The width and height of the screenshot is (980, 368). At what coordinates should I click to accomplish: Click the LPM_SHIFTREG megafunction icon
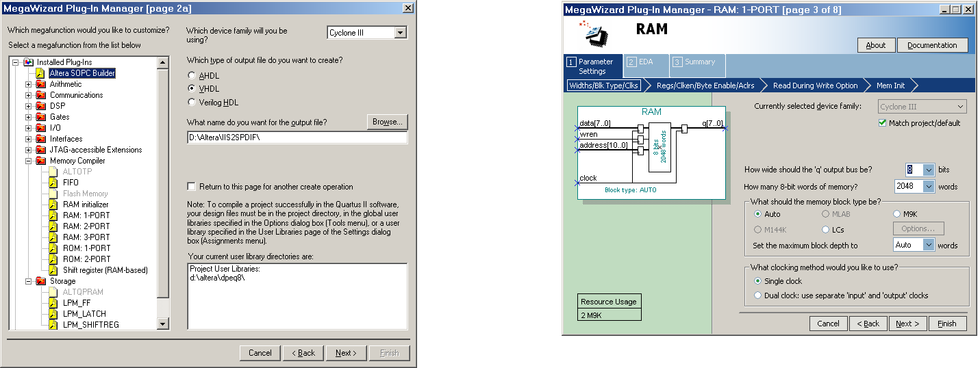tap(54, 325)
